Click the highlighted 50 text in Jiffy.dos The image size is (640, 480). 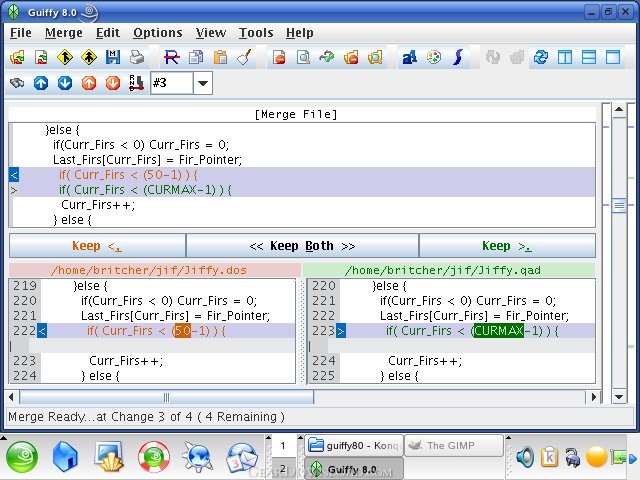pyautogui.click(x=182, y=331)
